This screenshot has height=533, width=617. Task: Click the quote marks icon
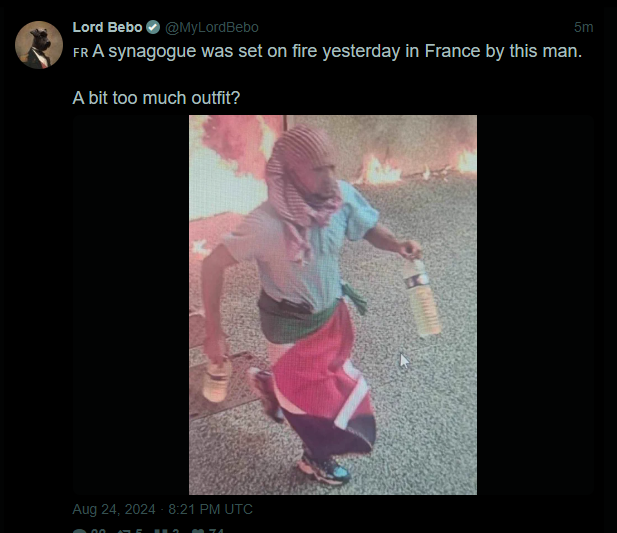click(x=161, y=531)
